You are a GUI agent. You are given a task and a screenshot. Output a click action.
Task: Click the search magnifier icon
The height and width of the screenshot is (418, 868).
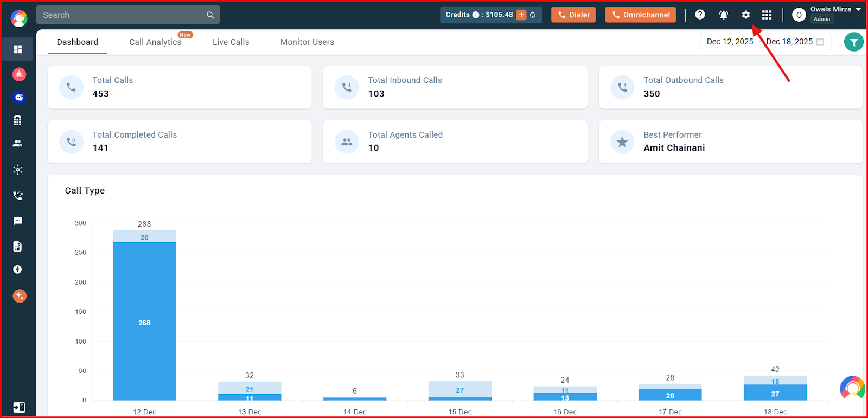(x=210, y=15)
